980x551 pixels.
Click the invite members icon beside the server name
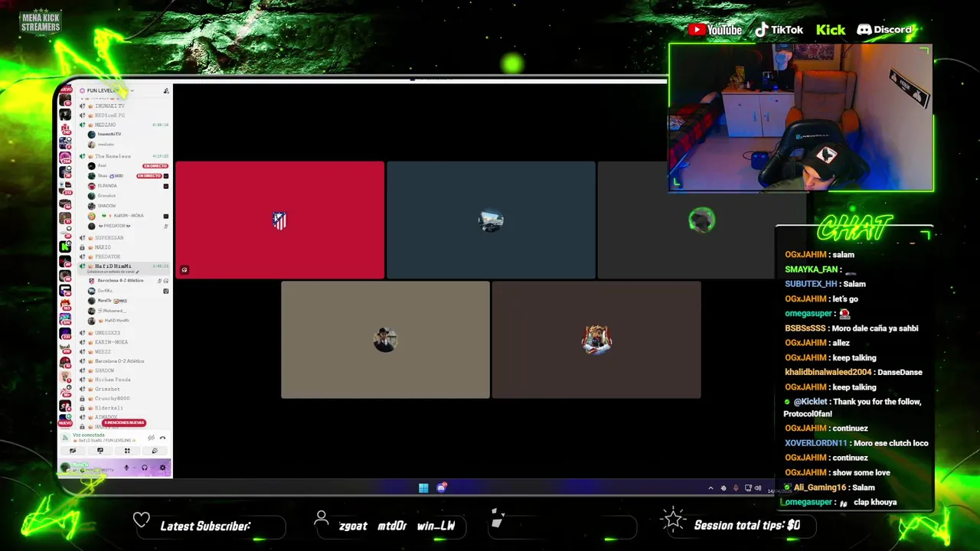click(x=165, y=90)
